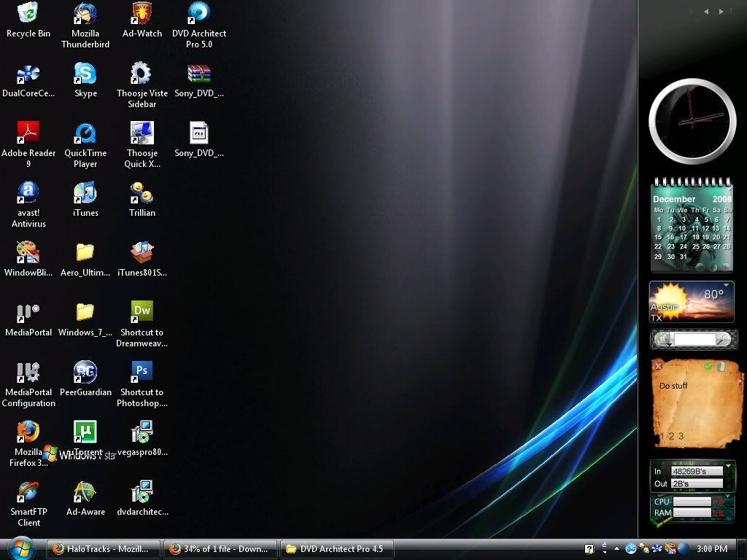Expand hidden system tray icons arrow
Screen dimensions: 747x560
pyautogui.click(x=616, y=548)
